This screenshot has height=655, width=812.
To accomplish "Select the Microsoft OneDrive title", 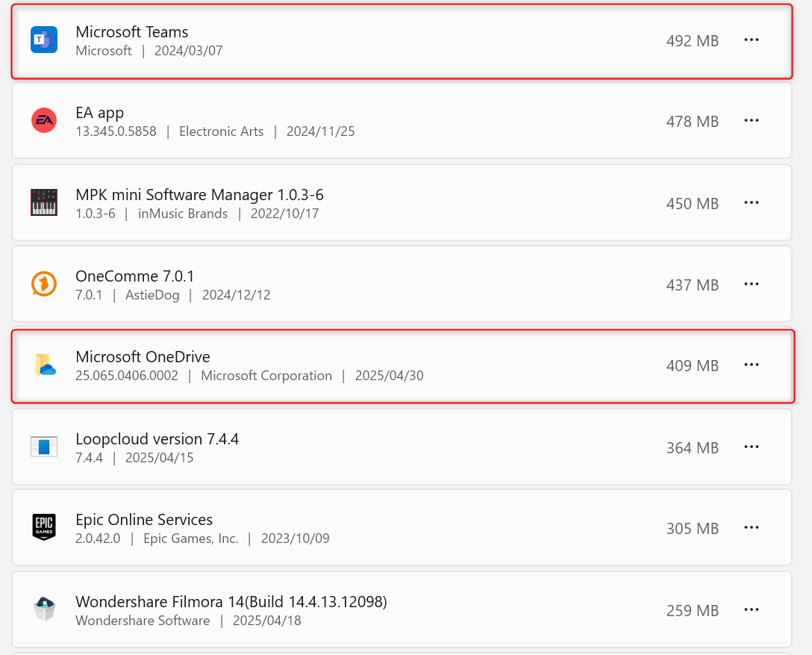I will [143, 357].
